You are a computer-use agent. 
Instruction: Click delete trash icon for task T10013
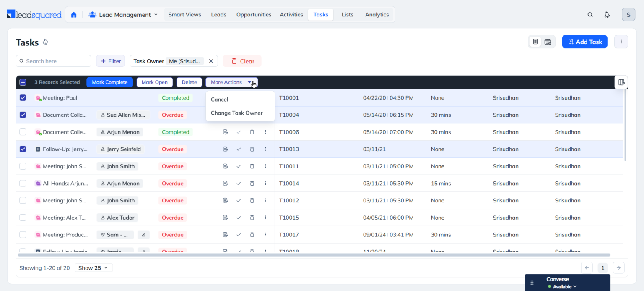click(252, 149)
